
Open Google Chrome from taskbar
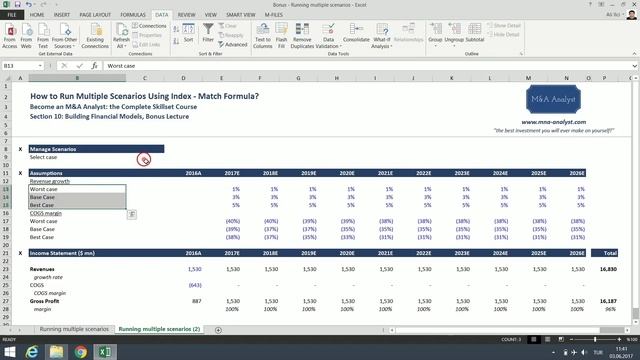[x=80, y=352]
